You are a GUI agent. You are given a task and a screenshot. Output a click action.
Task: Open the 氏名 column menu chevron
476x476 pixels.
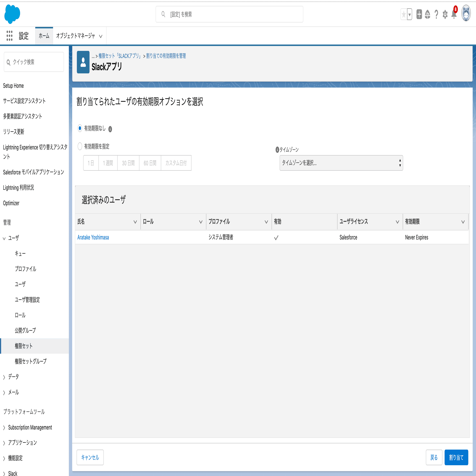coord(135,222)
